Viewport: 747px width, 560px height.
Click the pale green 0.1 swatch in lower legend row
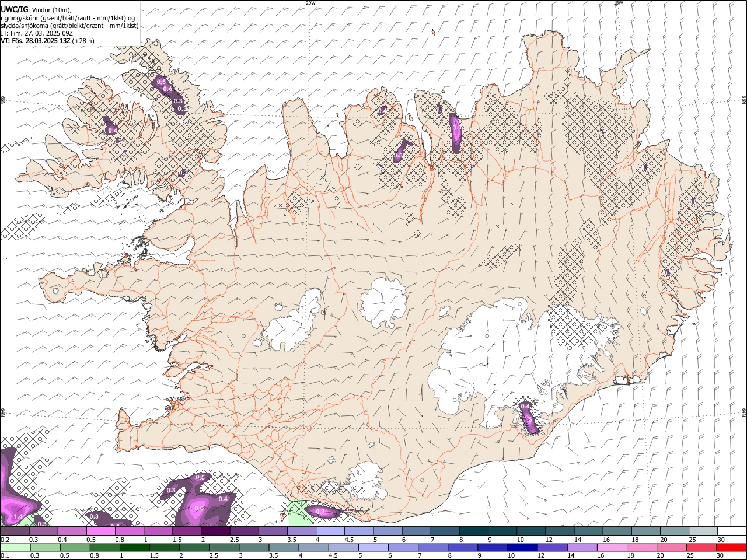click(x=15, y=547)
